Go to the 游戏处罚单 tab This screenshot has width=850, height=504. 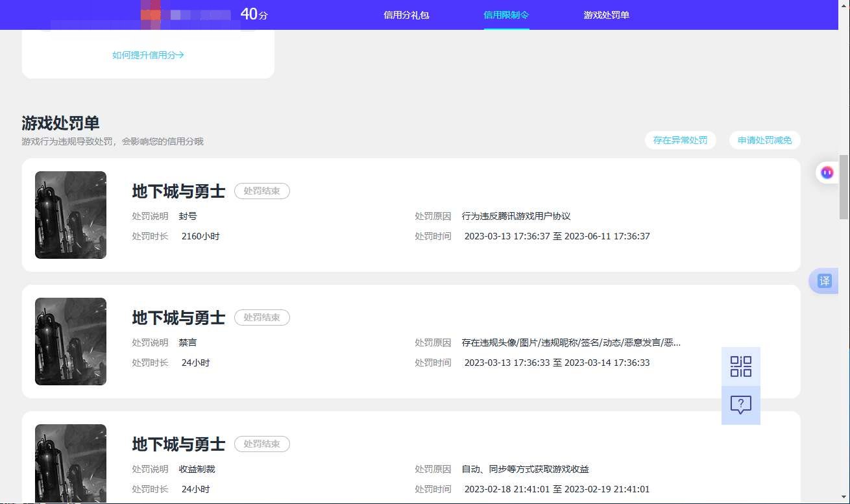pos(606,15)
